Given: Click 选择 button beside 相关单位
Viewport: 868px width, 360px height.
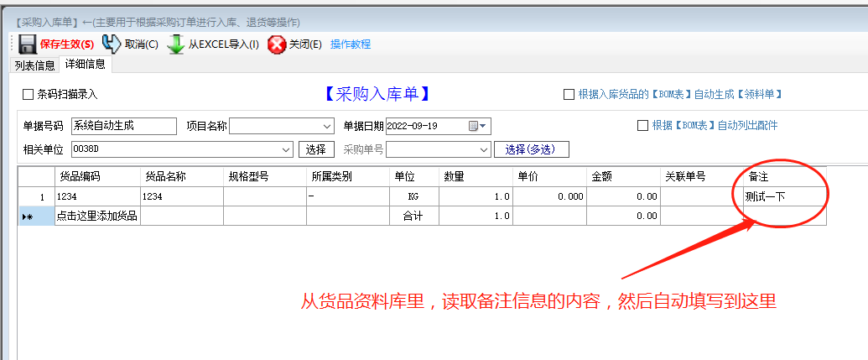Looking at the screenshot, I should click(316, 149).
